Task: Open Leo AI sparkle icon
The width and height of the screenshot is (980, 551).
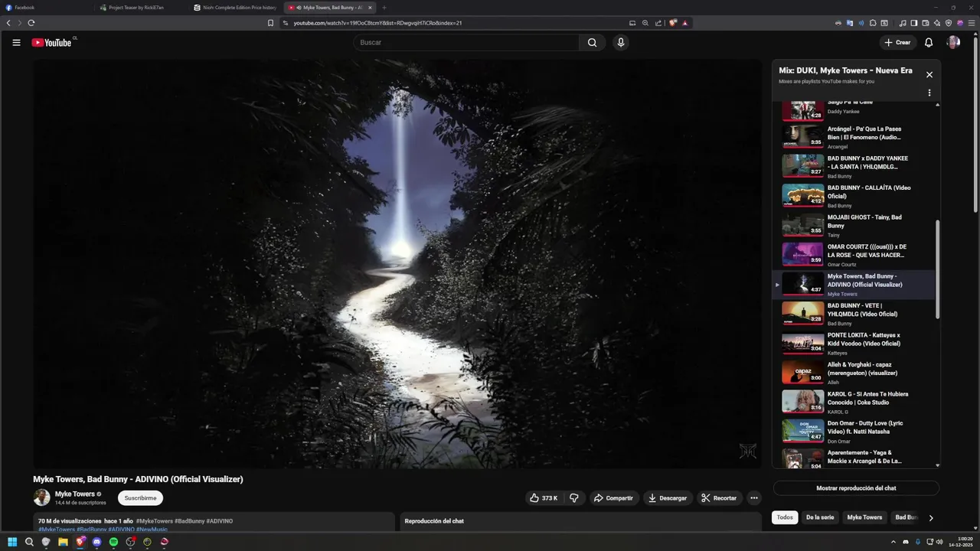Action: coord(937,23)
